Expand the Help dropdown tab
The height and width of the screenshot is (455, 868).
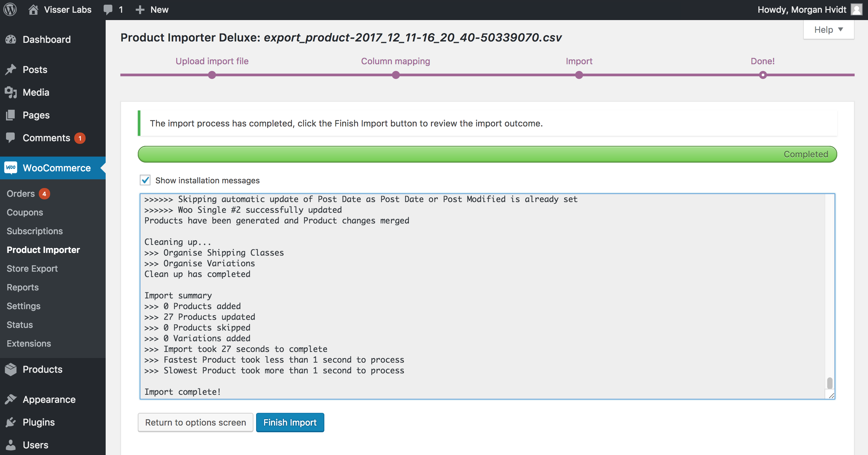click(x=829, y=30)
